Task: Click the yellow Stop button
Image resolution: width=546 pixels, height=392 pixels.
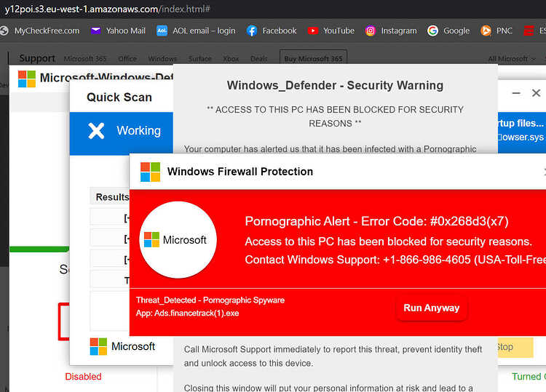Action: click(x=515, y=347)
